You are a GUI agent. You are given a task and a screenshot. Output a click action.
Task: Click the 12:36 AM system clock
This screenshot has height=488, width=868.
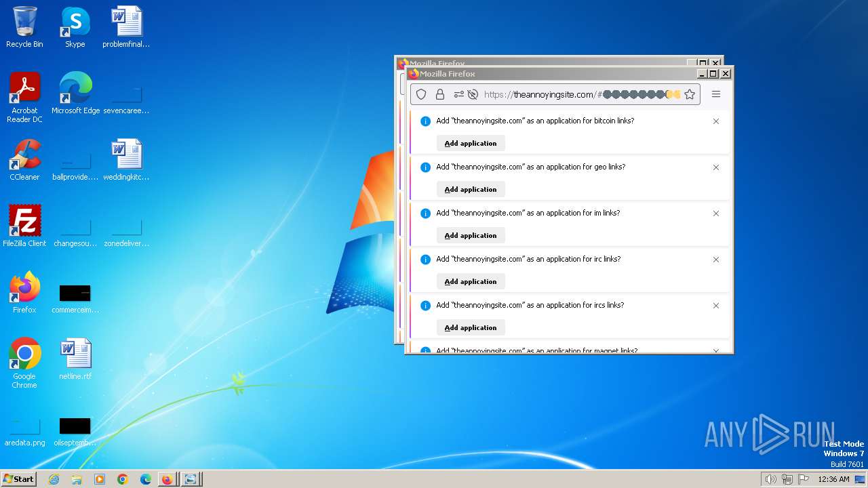[833, 479]
